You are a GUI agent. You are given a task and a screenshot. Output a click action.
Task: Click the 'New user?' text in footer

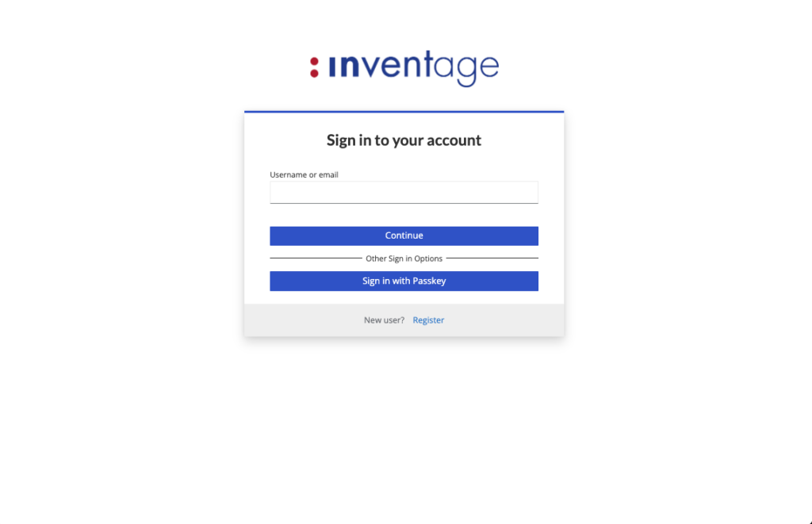point(385,320)
